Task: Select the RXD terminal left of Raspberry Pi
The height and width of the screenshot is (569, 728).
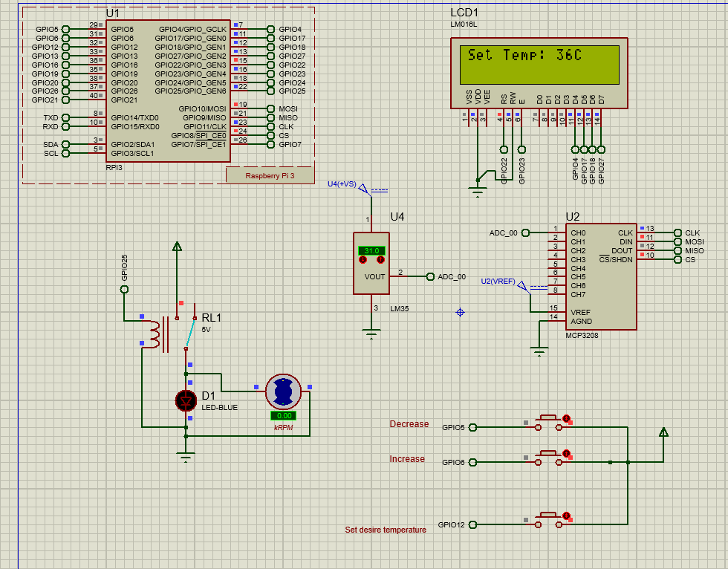Action: (x=65, y=127)
